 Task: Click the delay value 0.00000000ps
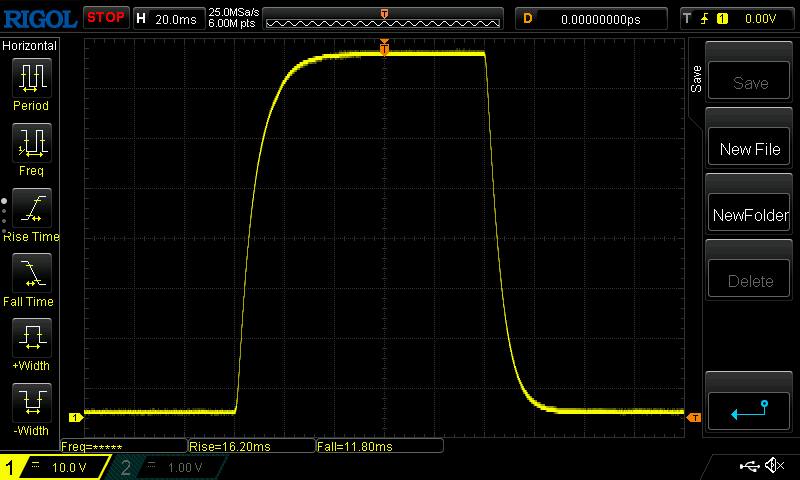click(601, 19)
